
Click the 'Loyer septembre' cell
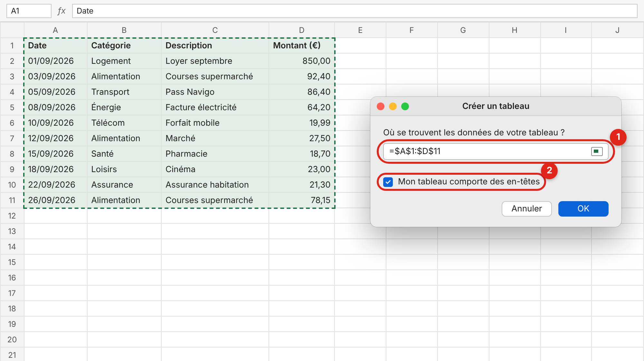[x=215, y=61]
